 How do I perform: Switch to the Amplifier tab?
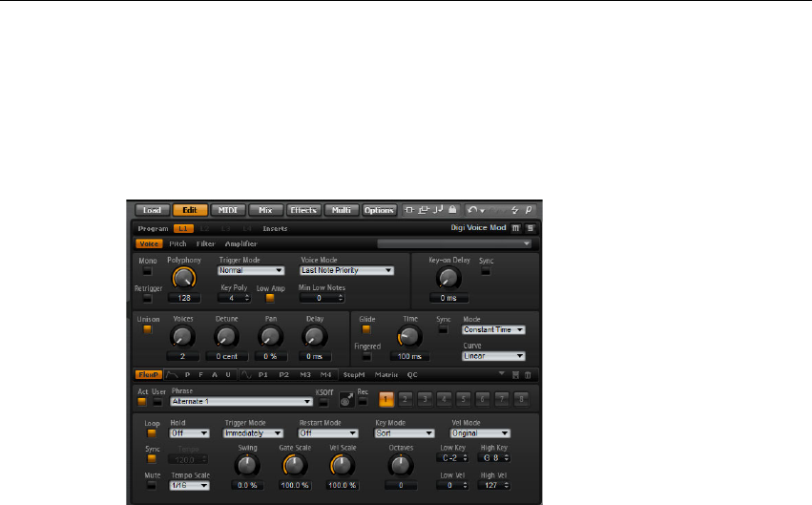pos(240,243)
